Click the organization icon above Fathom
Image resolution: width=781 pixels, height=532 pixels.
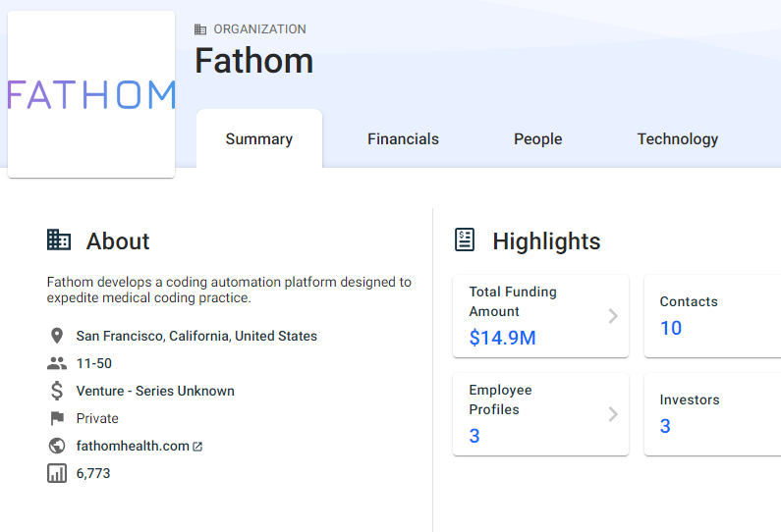[x=201, y=29]
